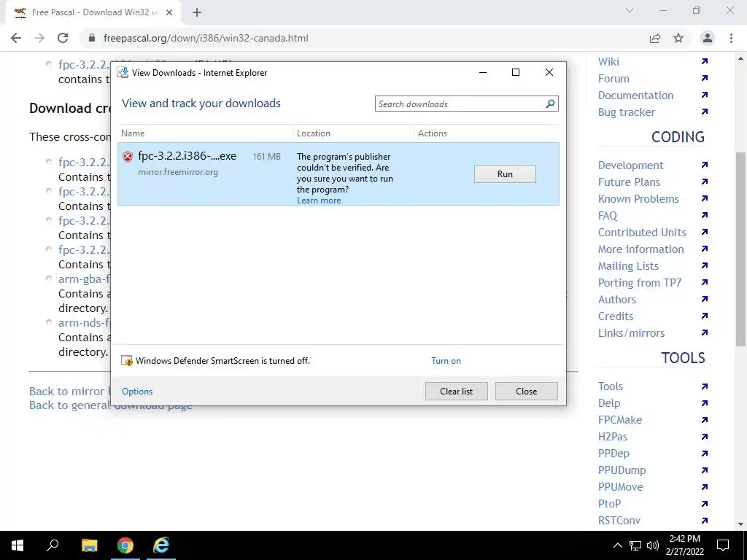
Task: Show hidden tray icons chevron
Action: tap(617, 545)
